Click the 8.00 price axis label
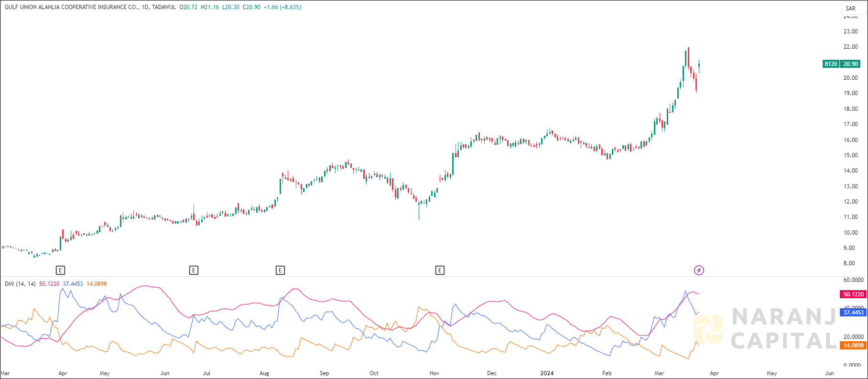This screenshot has width=868, height=379. click(849, 263)
